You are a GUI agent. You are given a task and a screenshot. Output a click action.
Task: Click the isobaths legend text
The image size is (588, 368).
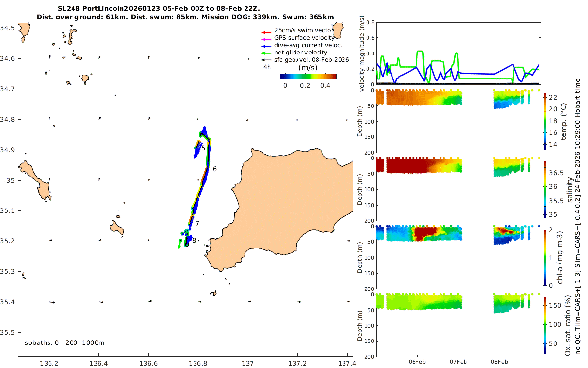pyautogui.click(x=64, y=342)
